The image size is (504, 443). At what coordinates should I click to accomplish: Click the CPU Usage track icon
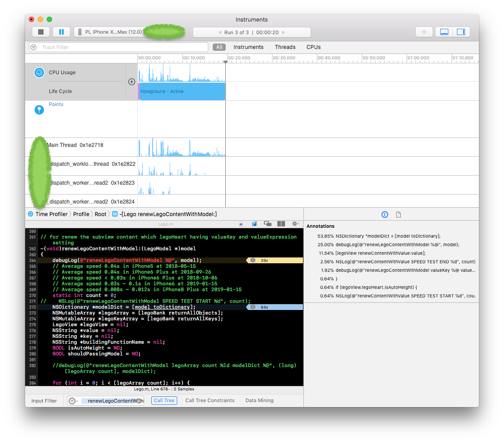pos(39,72)
